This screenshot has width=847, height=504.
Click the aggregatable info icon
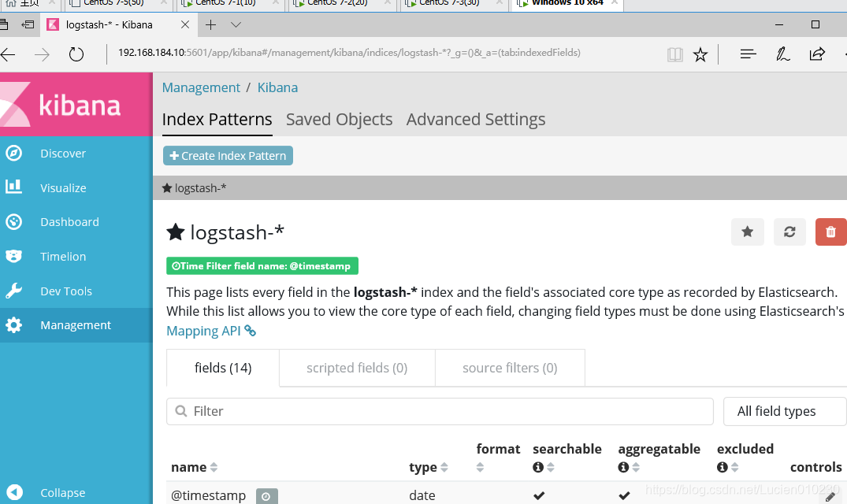pyautogui.click(x=623, y=467)
